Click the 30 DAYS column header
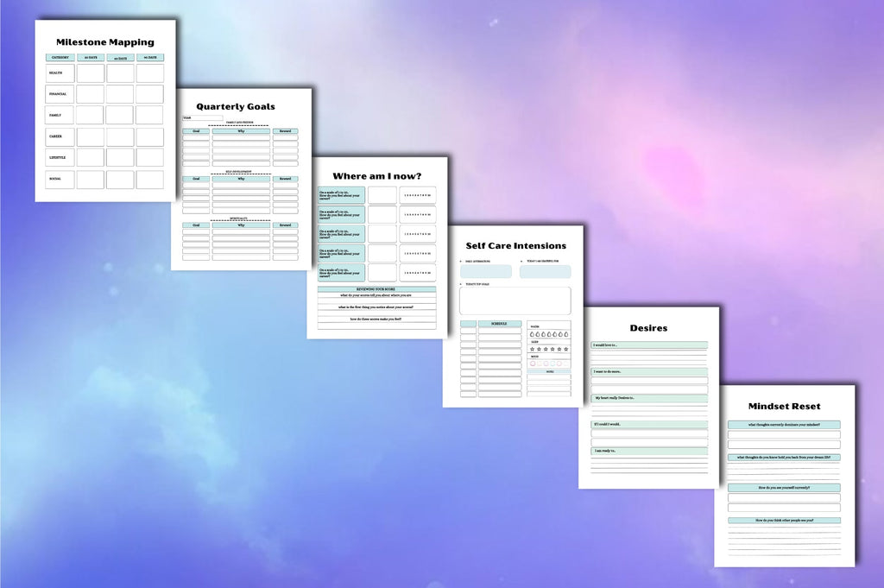Viewport: 884px width, 588px height. click(91, 58)
